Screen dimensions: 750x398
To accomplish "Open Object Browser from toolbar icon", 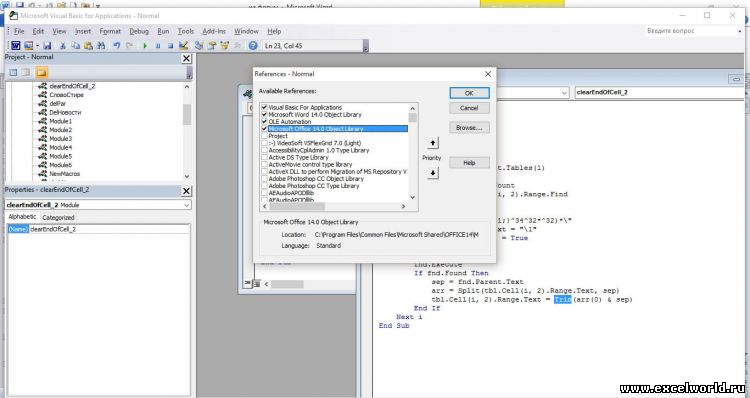I will coord(224,46).
